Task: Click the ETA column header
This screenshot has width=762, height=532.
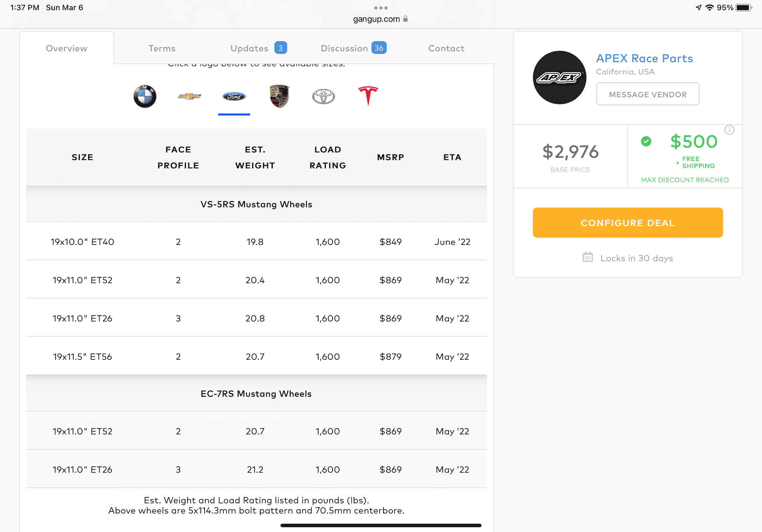Action: (x=452, y=157)
